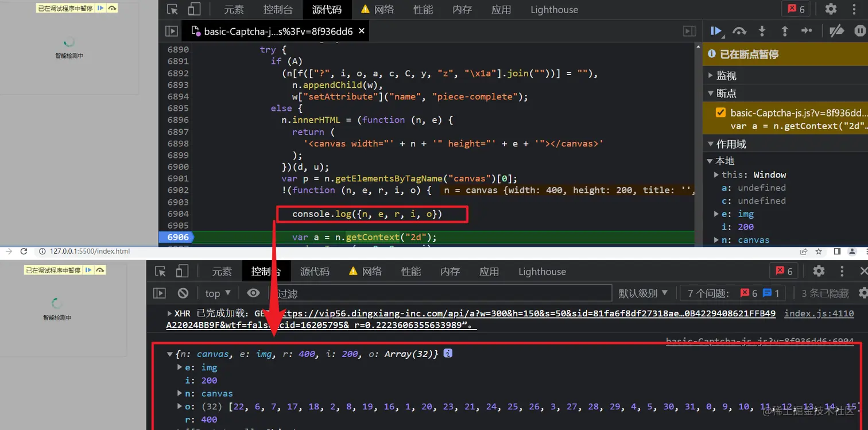Open settings gear in lower DevTools tab bar
Screen dimensions: 868x430
tap(819, 271)
